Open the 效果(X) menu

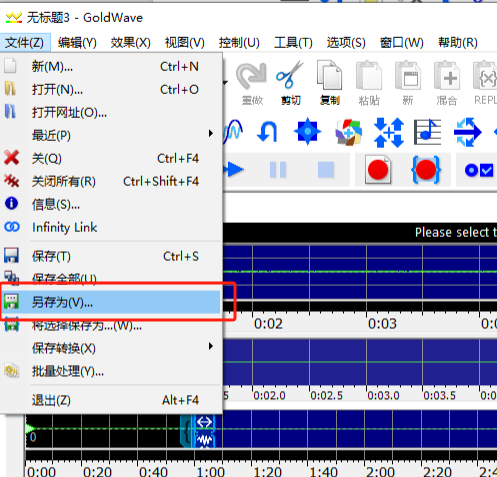131,43
